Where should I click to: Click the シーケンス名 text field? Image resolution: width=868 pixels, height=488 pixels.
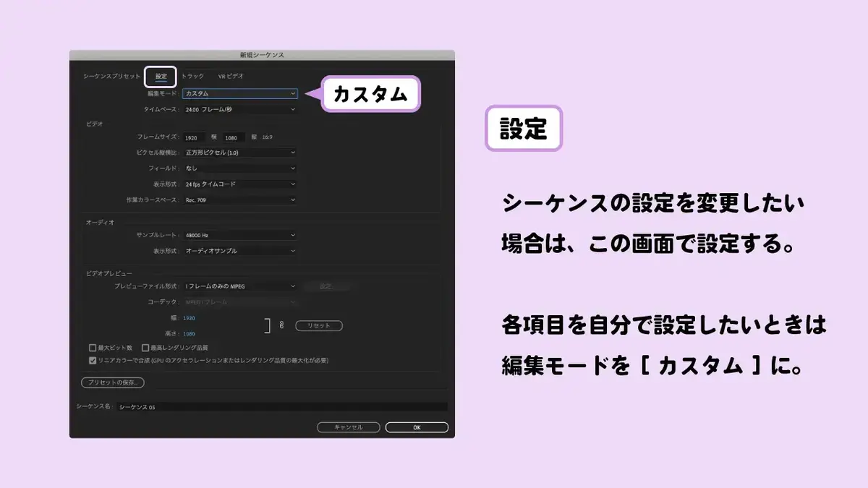[x=281, y=407]
